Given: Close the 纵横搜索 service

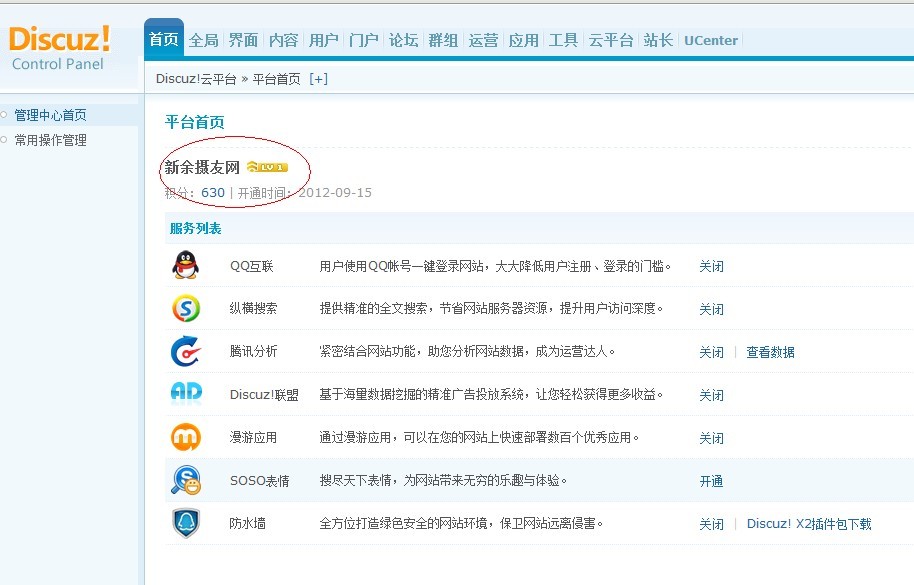Looking at the screenshot, I should [711, 309].
